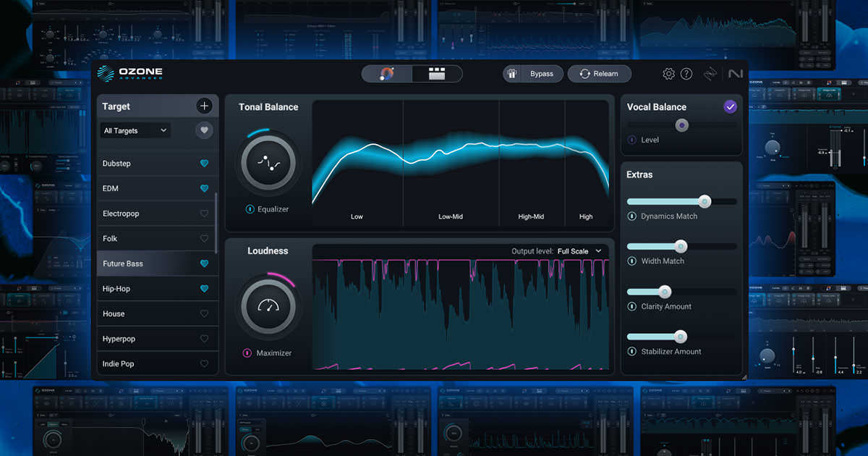Select the Dubstep target
This screenshot has width=868, height=456.
[x=156, y=164]
